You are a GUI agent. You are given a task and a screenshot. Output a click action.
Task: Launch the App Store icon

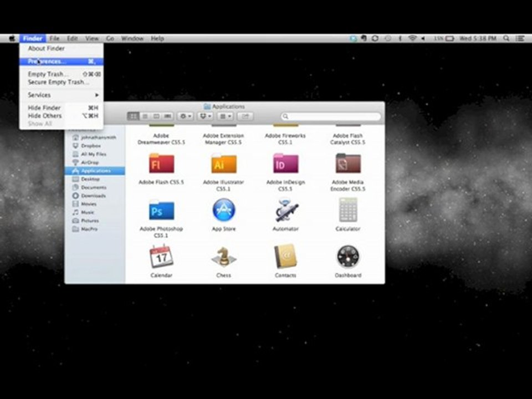(x=223, y=209)
